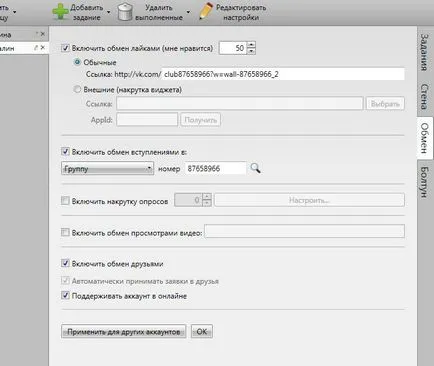The image size is (434, 366).
Task: Click the Выбрать button
Action: [385, 104]
